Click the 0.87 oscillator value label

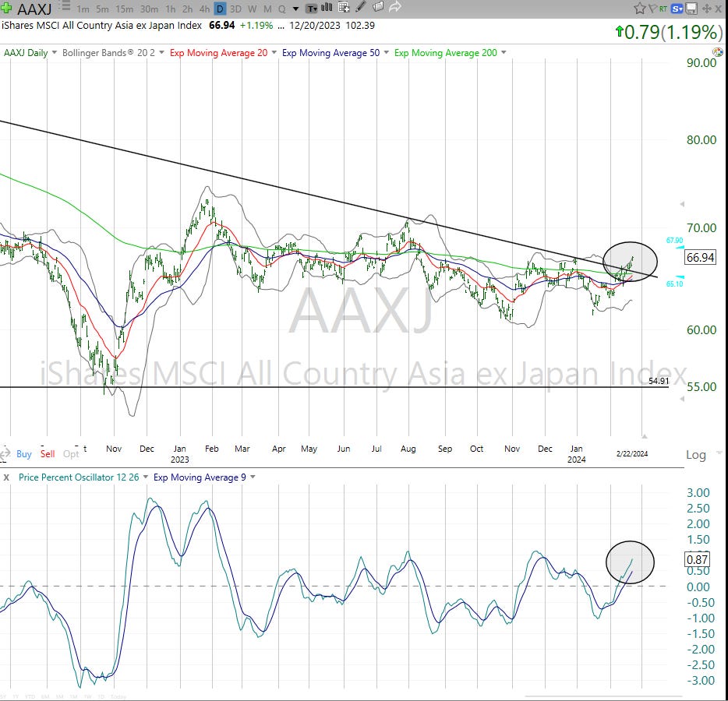[697, 559]
